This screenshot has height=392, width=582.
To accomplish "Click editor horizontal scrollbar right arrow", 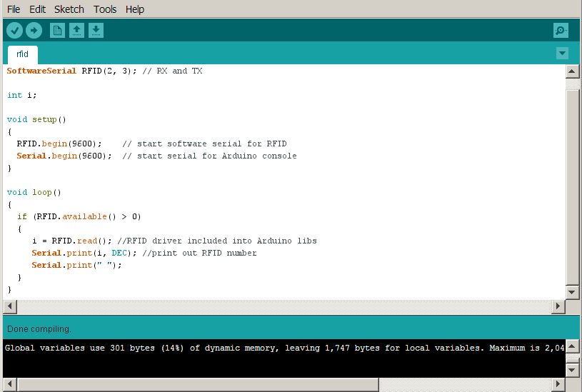I will [558, 306].
